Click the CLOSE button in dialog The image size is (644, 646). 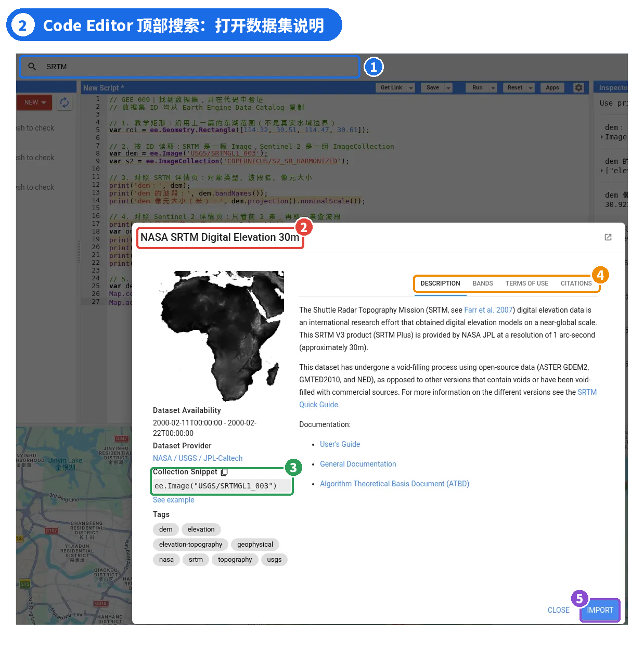559,610
